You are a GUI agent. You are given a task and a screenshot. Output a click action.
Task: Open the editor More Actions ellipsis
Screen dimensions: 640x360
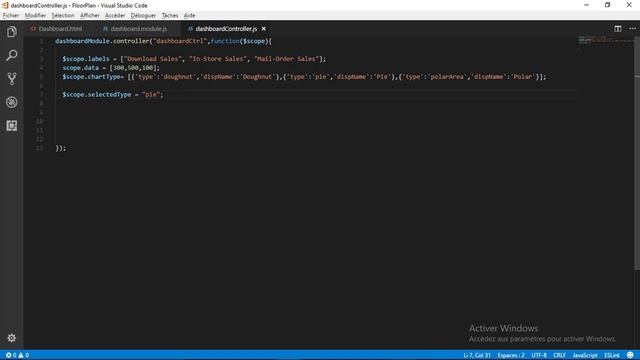(632, 29)
